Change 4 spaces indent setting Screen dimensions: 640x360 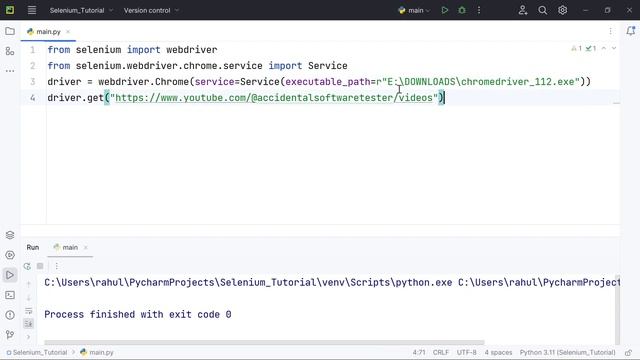click(x=498, y=352)
